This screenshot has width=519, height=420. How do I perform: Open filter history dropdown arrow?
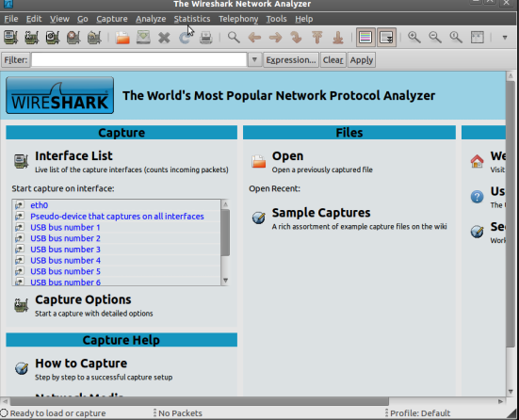(x=254, y=60)
